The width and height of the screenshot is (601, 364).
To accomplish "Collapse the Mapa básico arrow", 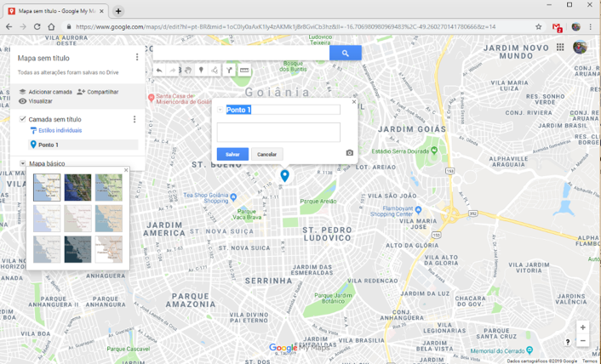I will tap(23, 163).
